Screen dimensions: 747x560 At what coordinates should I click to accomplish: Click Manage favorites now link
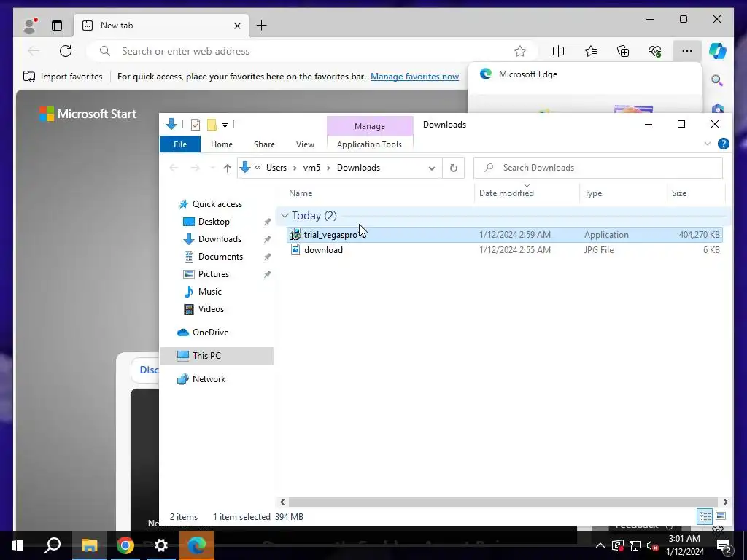point(414,76)
